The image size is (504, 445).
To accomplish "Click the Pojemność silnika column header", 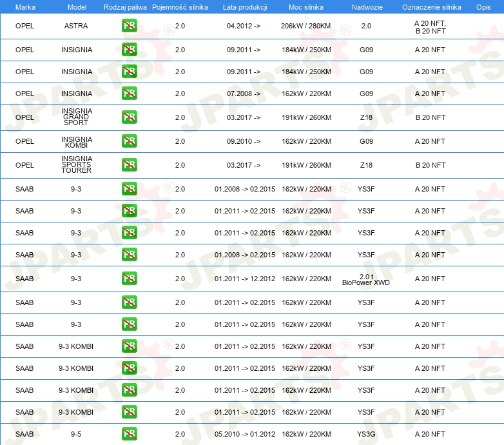I will tap(180, 7).
